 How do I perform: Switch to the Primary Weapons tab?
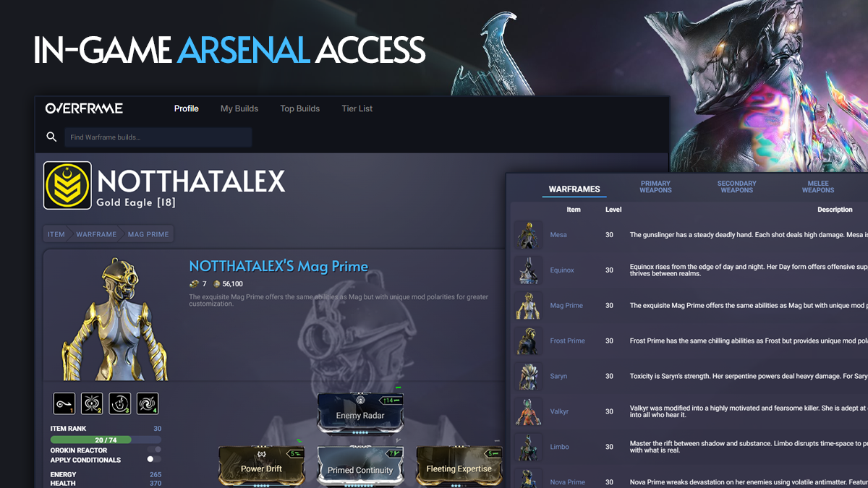click(655, 187)
